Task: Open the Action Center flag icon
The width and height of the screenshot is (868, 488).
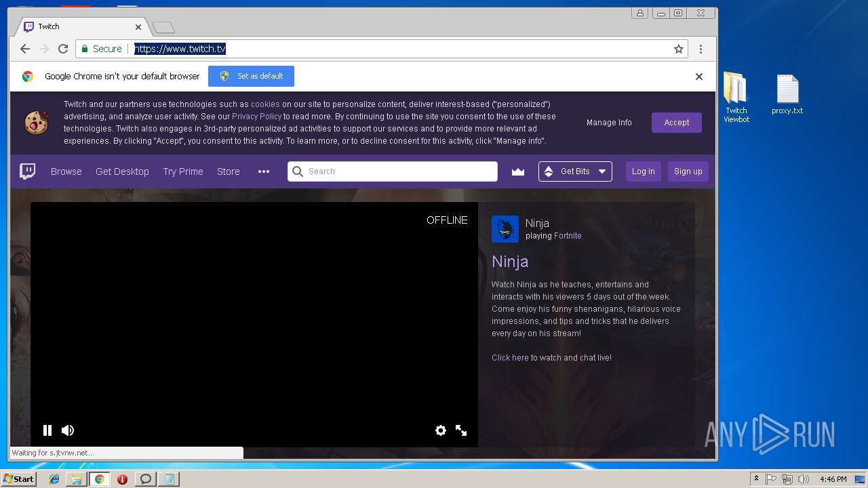Action: click(771, 479)
